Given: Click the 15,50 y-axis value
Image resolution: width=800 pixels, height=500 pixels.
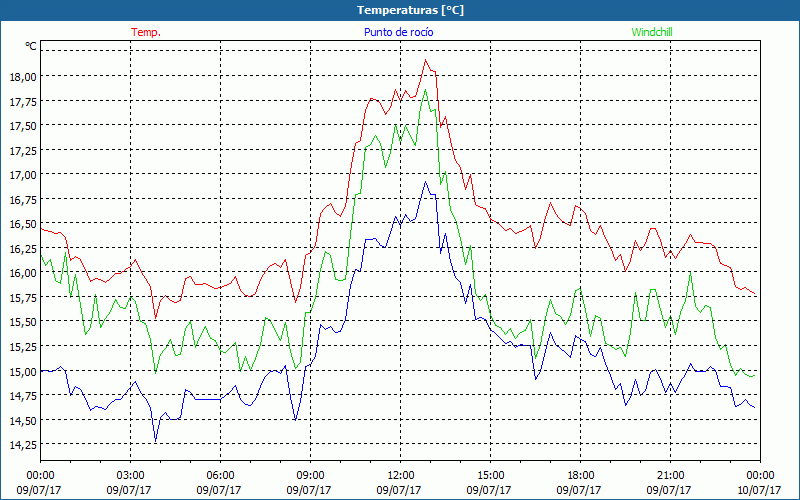Looking at the screenshot, I should [23, 322].
